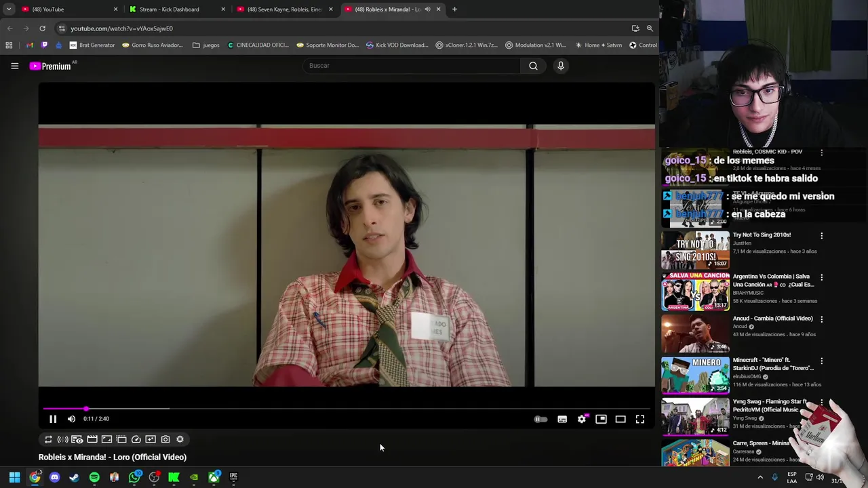Image resolution: width=868 pixels, height=488 pixels.
Task: Open options for Try Not To Sing 2010s
Action: 822,236
